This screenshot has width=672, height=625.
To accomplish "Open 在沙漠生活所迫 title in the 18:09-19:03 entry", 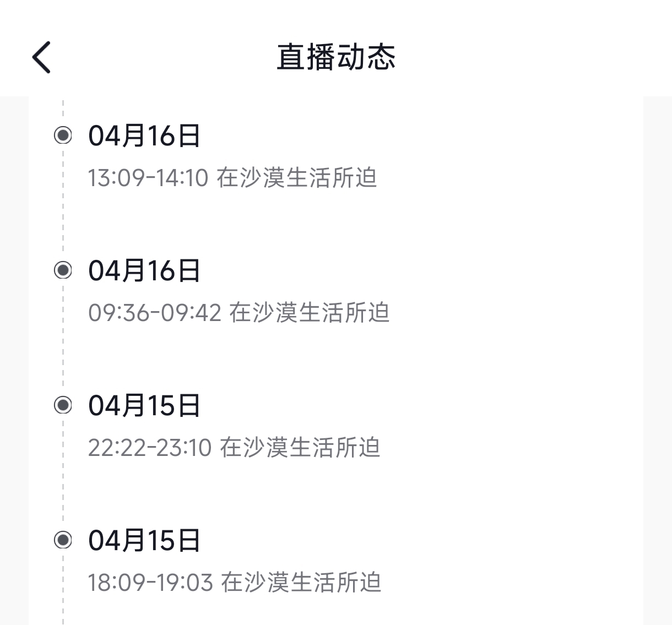I will tap(301, 583).
